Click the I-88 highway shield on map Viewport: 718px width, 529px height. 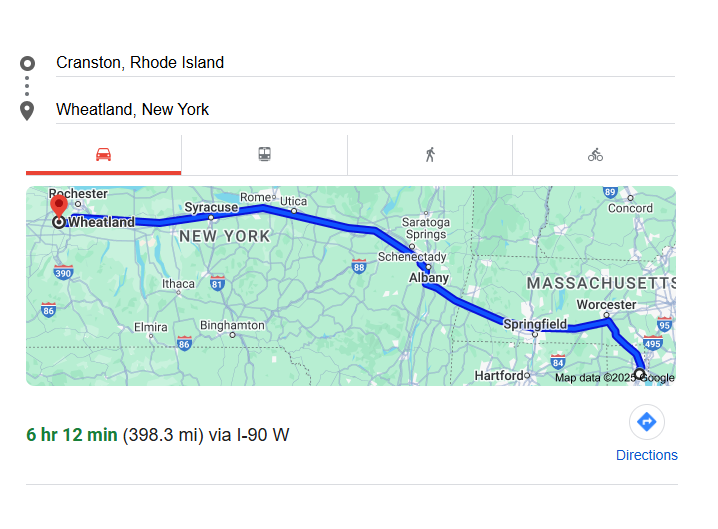pos(359,266)
